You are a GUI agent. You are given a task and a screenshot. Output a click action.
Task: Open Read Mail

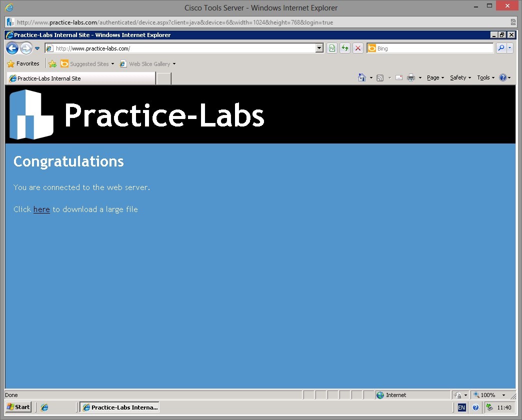pos(399,77)
